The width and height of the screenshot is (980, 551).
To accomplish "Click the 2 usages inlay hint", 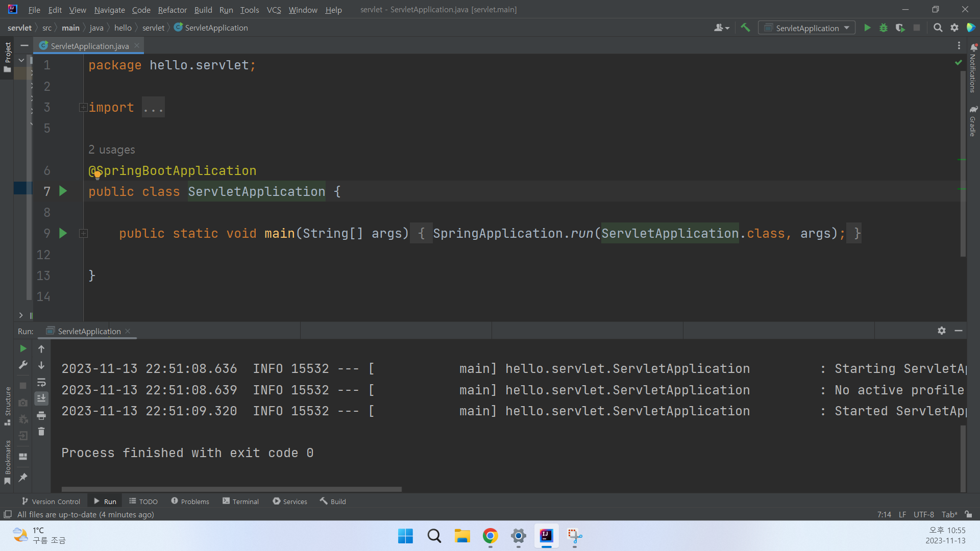I will pos(112,150).
